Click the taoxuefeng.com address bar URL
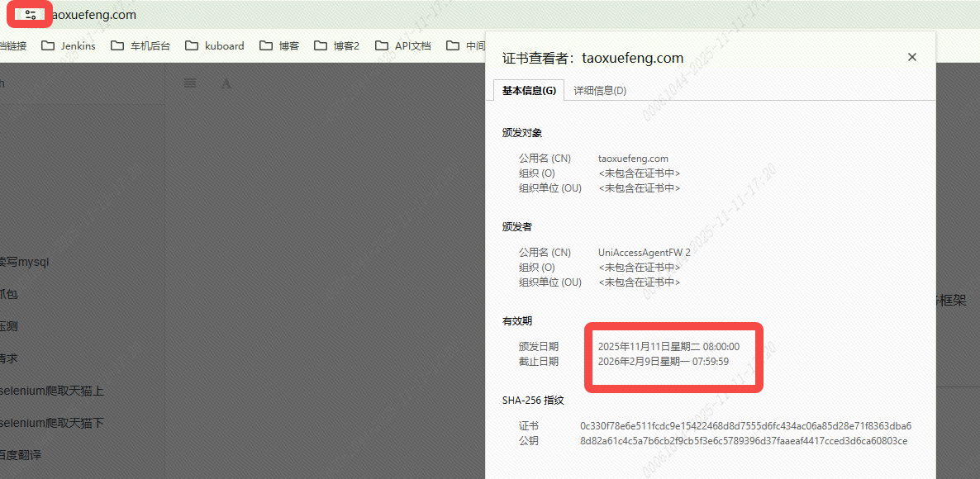Viewport: 980px width, 479px height. 95,15
